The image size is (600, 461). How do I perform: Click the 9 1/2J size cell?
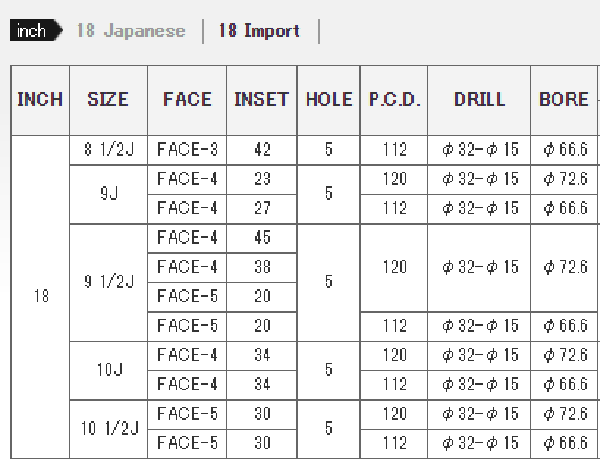click(108, 282)
